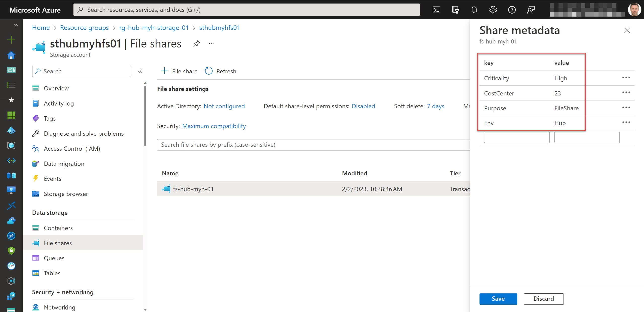
Task: Open the portal Settings gear
Action: coord(493,10)
